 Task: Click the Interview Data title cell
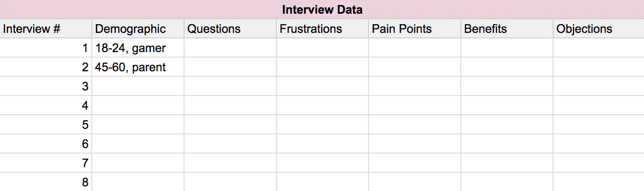(322, 9)
